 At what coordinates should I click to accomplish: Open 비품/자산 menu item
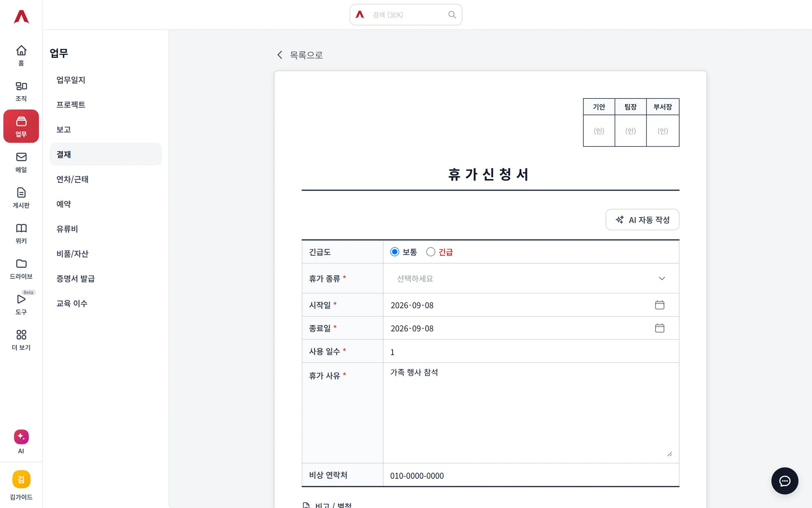coord(106,254)
